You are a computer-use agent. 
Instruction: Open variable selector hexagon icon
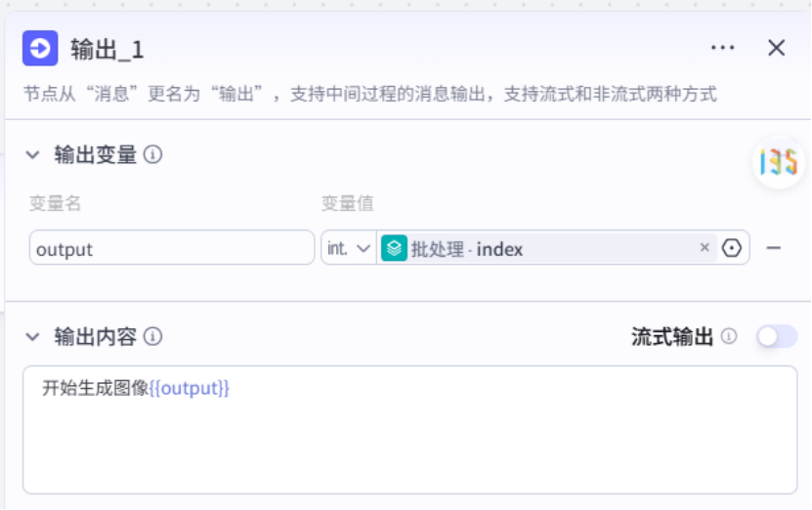pyautogui.click(x=731, y=248)
